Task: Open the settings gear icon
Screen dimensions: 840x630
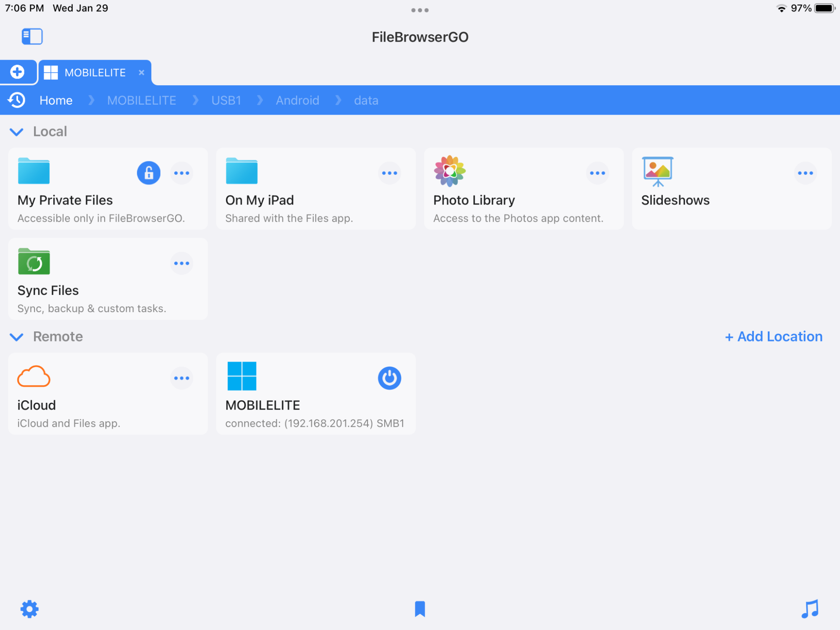Action: point(29,609)
